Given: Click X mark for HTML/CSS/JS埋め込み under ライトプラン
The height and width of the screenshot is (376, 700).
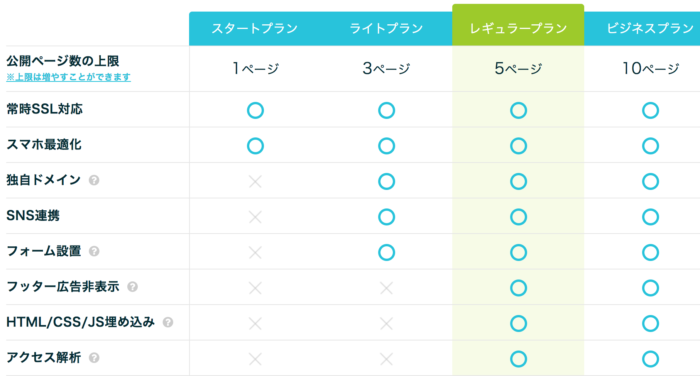Looking at the screenshot, I should [x=387, y=324].
